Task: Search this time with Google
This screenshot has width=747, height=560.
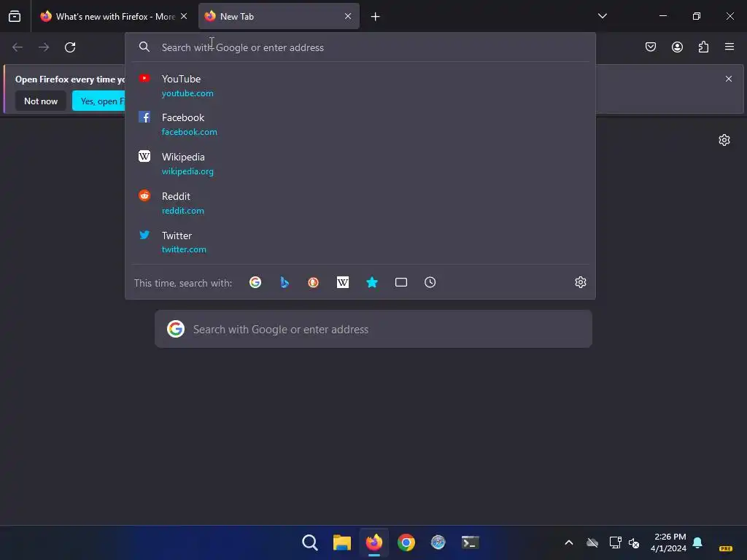Action: click(x=255, y=282)
